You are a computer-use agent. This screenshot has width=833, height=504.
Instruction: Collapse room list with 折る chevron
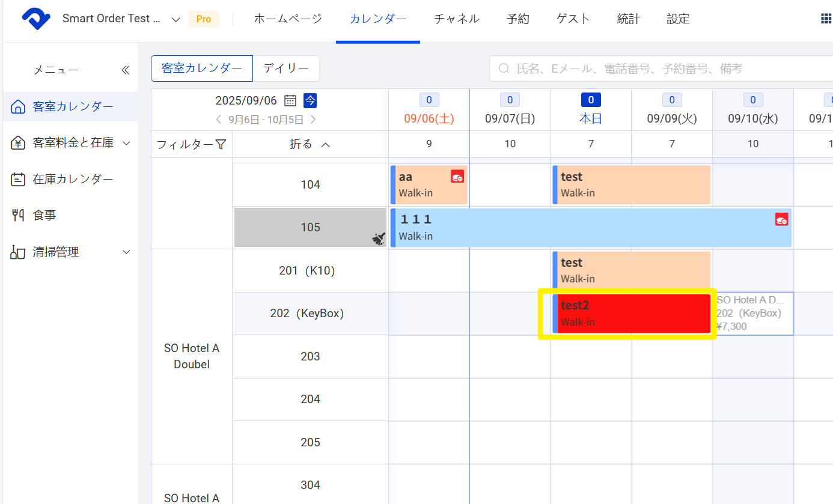325,144
